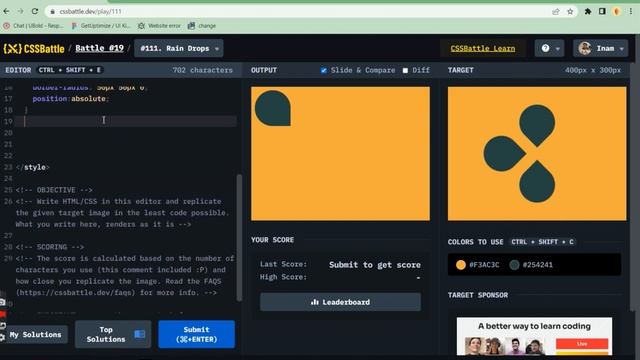Expand the help question mark menu

click(549, 48)
